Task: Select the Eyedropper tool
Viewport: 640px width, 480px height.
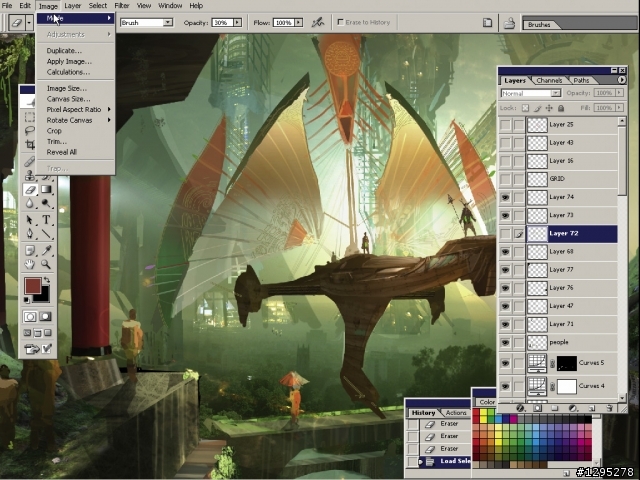Action: 46,250
